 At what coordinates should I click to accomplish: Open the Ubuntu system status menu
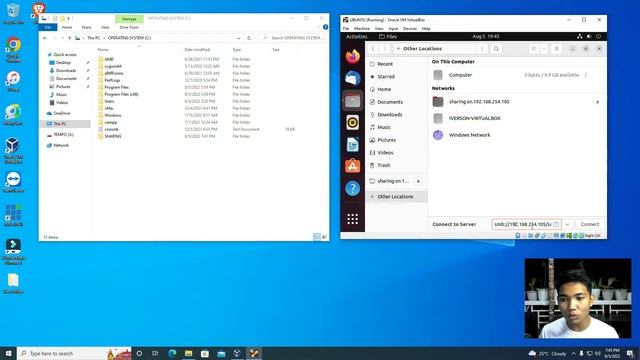click(x=589, y=36)
